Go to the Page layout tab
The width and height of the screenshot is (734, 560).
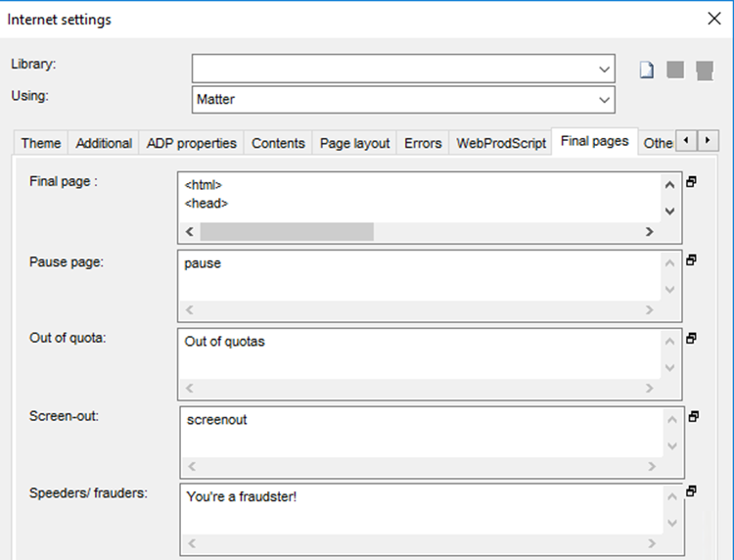pos(354,143)
